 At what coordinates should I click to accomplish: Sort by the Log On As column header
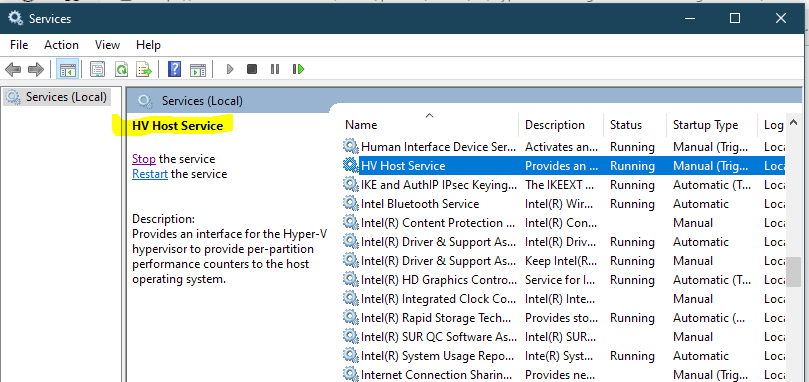click(772, 125)
